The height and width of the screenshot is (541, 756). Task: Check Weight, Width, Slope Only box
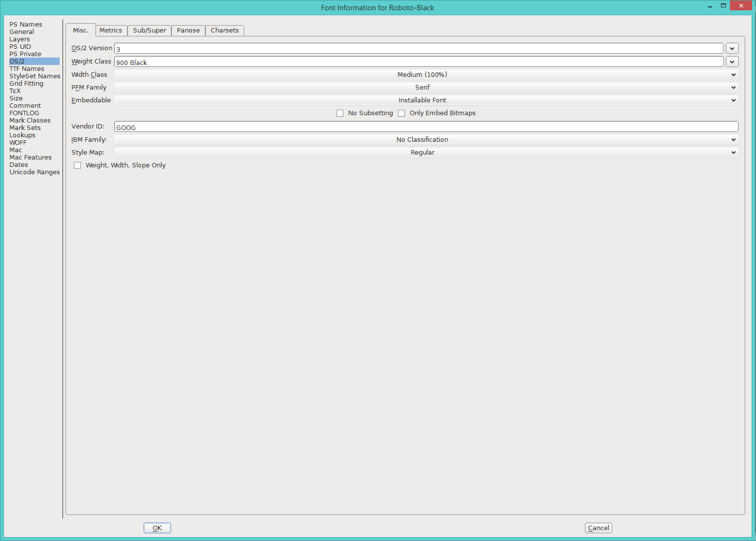[x=77, y=165]
